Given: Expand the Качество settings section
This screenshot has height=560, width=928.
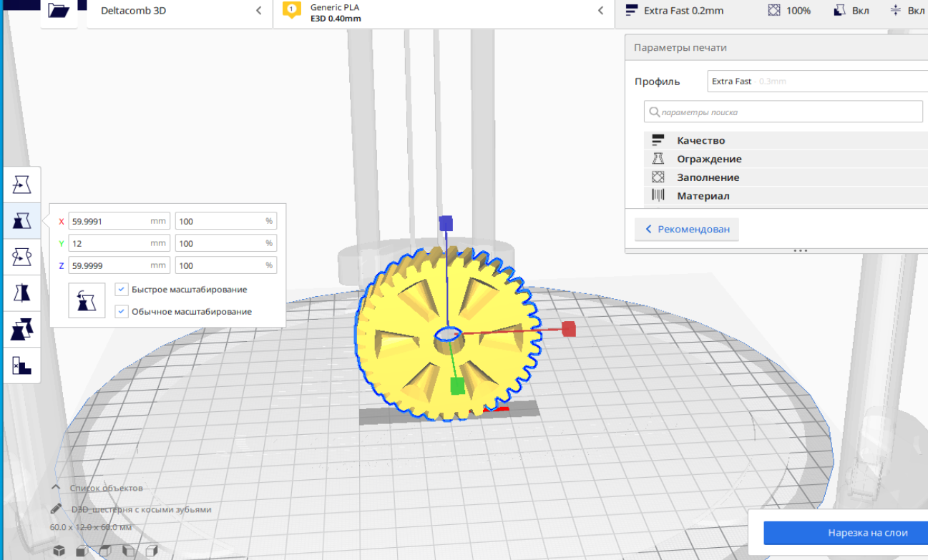Looking at the screenshot, I should 786,140.
